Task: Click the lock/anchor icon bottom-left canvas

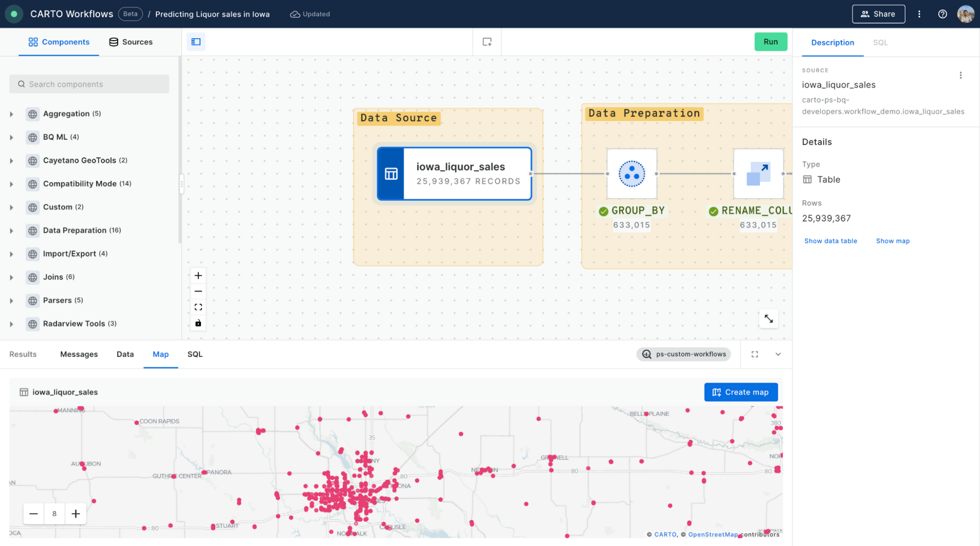Action: coord(198,323)
